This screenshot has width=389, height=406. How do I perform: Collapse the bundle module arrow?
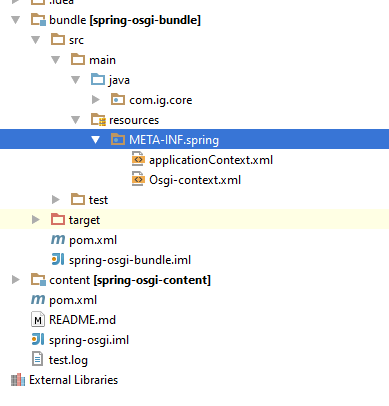pos(16,20)
